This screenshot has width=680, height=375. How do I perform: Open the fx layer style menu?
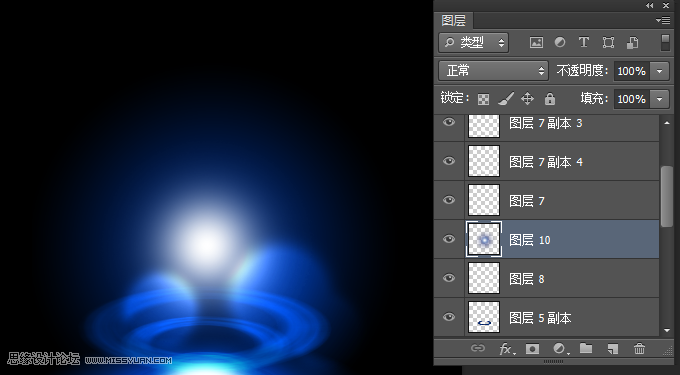[x=507, y=349]
